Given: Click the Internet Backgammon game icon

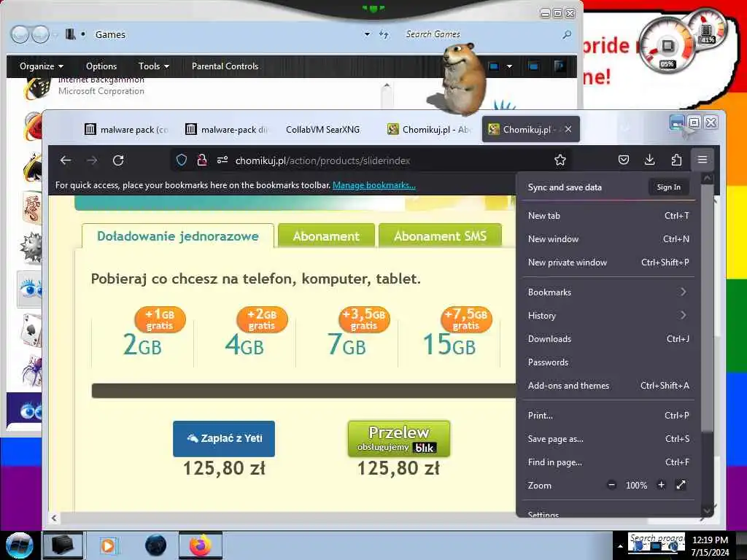Looking at the screenshot, I should [37, 88].
